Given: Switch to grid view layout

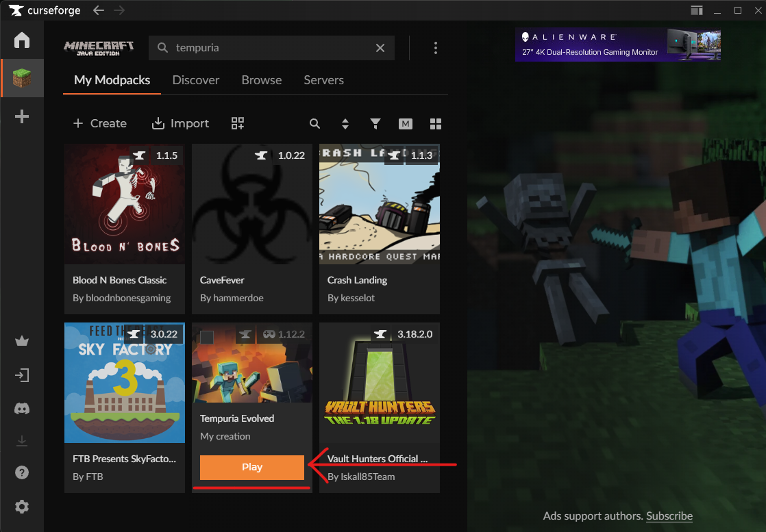Looking at the screenshot, I should [x=435, y=124].
